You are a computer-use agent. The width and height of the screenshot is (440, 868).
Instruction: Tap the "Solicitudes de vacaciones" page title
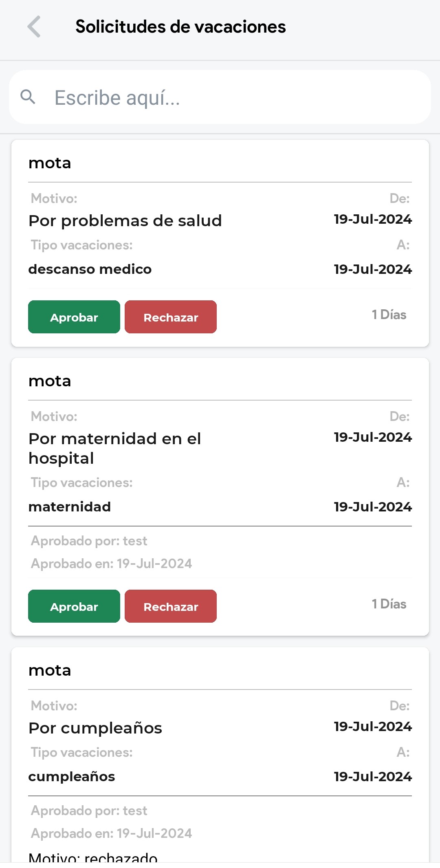click(180, 27)
